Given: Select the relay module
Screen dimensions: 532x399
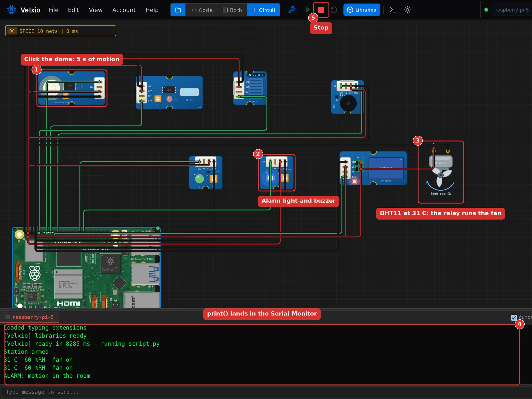Looking at the screenshot, I should click(x=373, y=168).
